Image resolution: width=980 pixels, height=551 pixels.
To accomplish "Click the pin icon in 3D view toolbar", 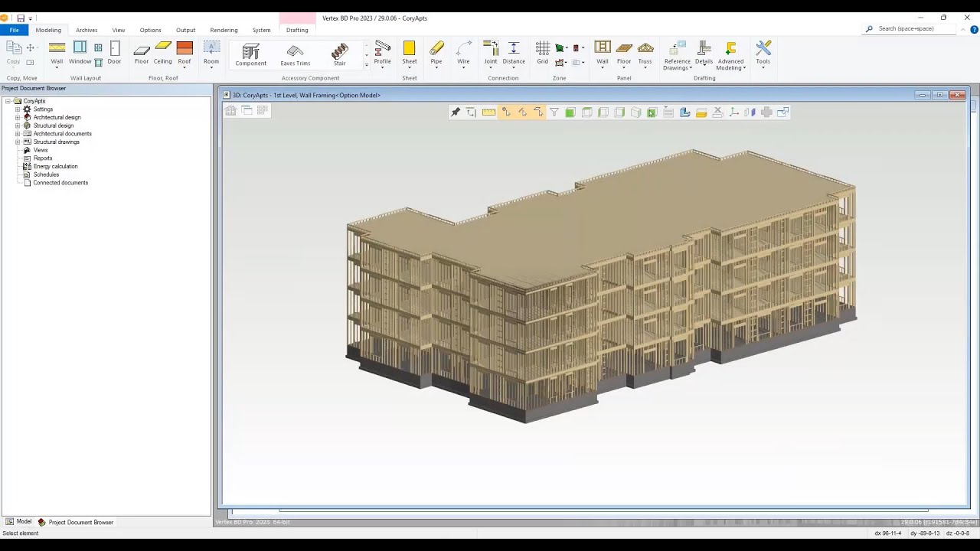I will tap(456, 112).
